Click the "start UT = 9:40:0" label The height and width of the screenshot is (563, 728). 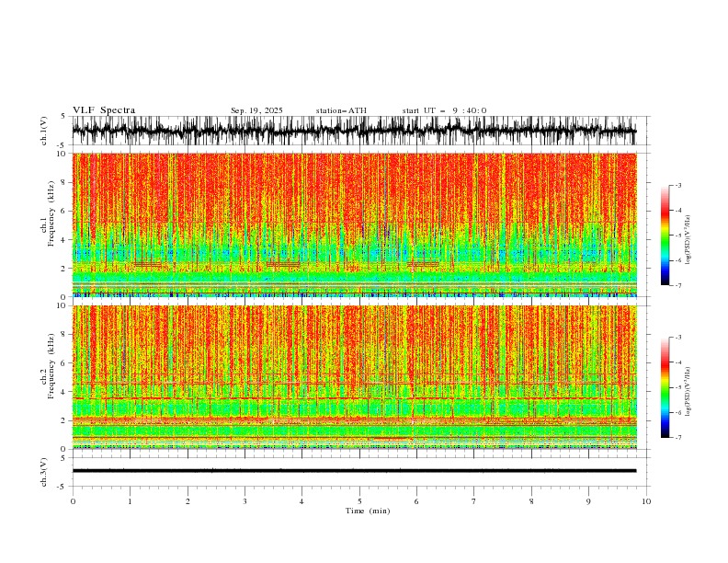(444, 110)
